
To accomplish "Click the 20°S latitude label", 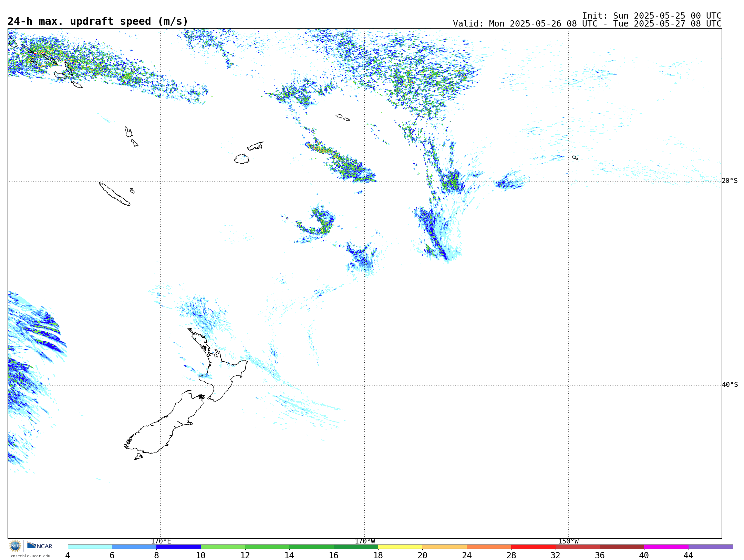I will tap(730, 181).
